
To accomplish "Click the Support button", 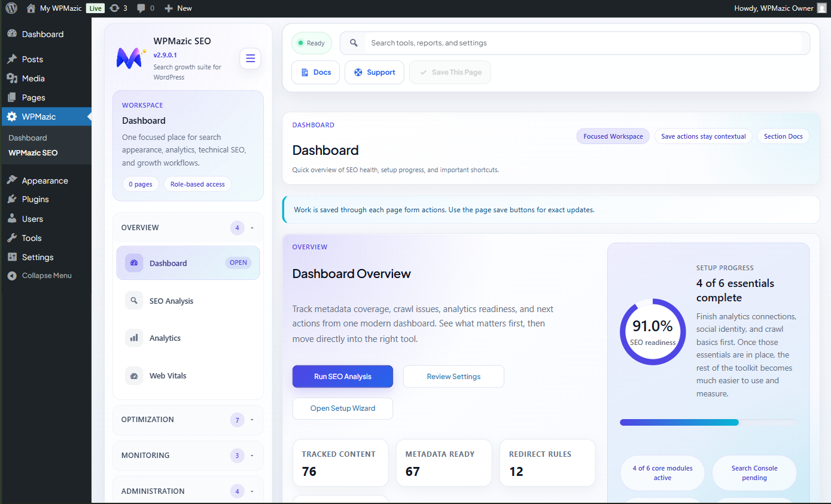I will pos(375,72).
